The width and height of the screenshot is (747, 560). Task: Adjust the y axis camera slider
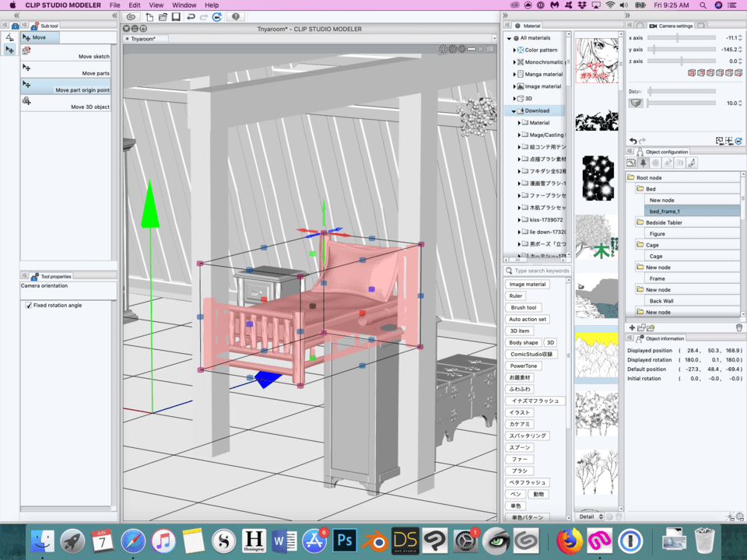click(682, 50)
